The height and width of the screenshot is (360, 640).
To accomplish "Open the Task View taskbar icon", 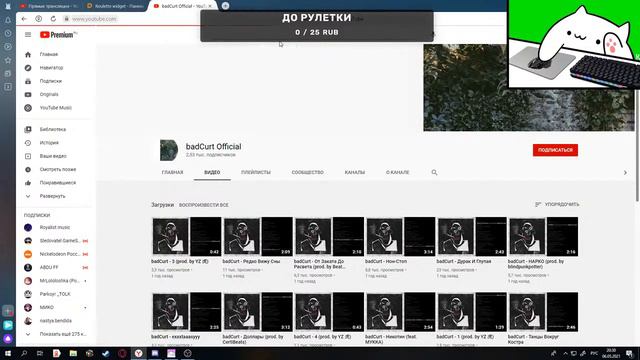I will (x=40, y=353).
